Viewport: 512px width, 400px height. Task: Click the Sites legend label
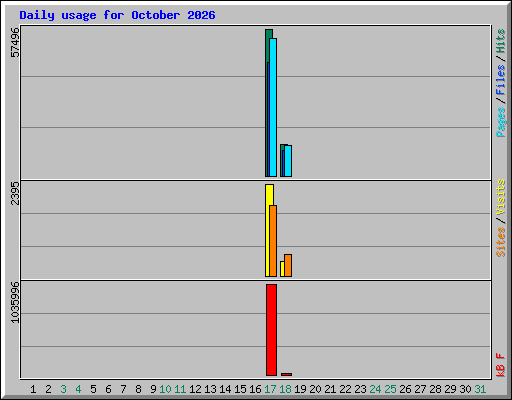coord(501,242)
